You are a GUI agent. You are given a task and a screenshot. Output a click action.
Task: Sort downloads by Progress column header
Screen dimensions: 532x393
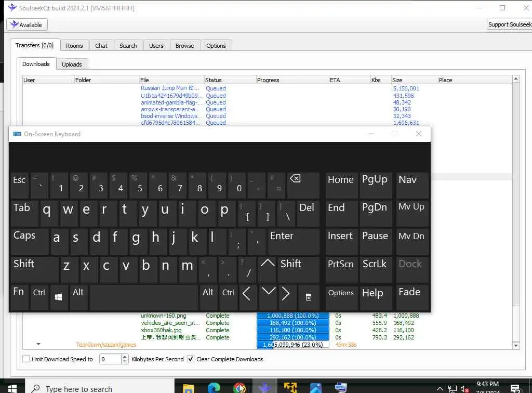point(292,80)
